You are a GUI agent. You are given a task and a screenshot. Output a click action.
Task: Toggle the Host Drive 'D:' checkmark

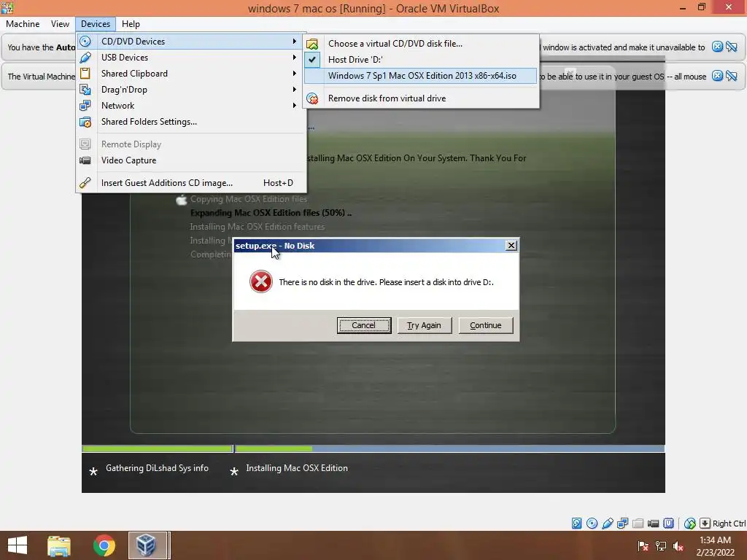(x=312, y=60)
